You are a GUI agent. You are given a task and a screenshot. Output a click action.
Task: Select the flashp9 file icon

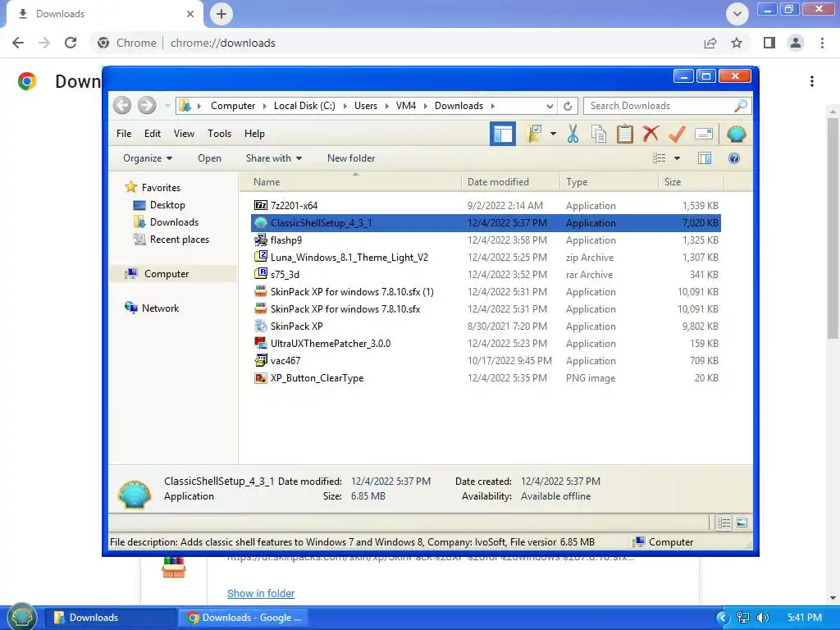point(261,240)
